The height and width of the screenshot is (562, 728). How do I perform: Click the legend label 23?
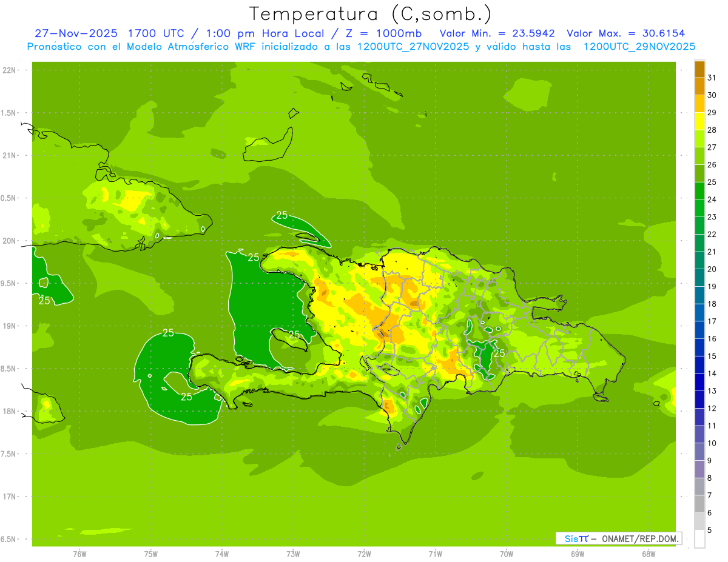coord(712,217)
